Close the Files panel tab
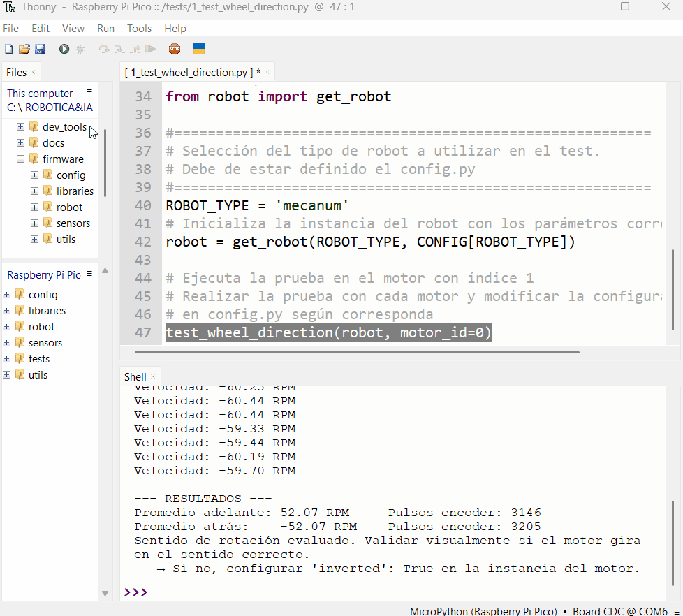The width and height of the screenshot is (683, 616). coord(33,73)
